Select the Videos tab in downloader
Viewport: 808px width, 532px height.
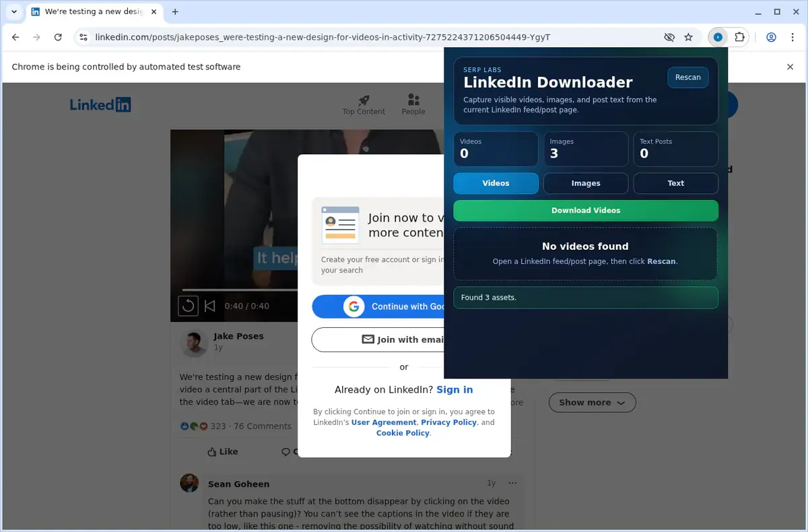pos(496,183)
